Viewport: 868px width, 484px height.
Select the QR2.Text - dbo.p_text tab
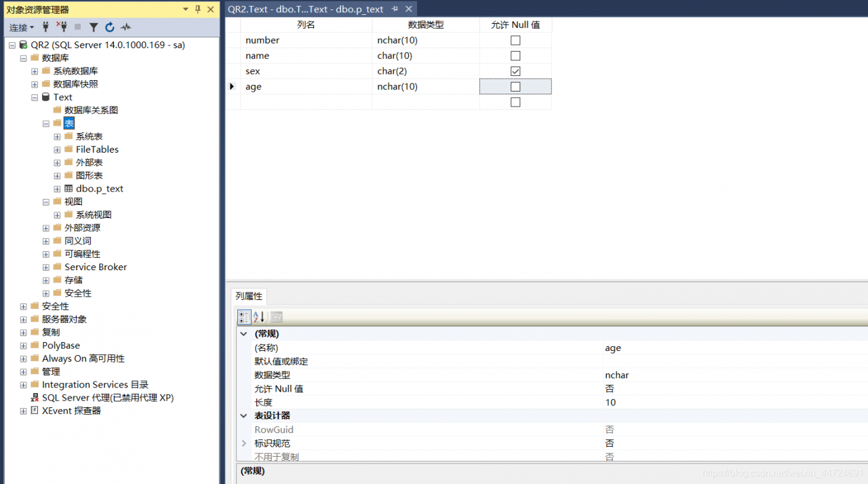coord(306,9)
